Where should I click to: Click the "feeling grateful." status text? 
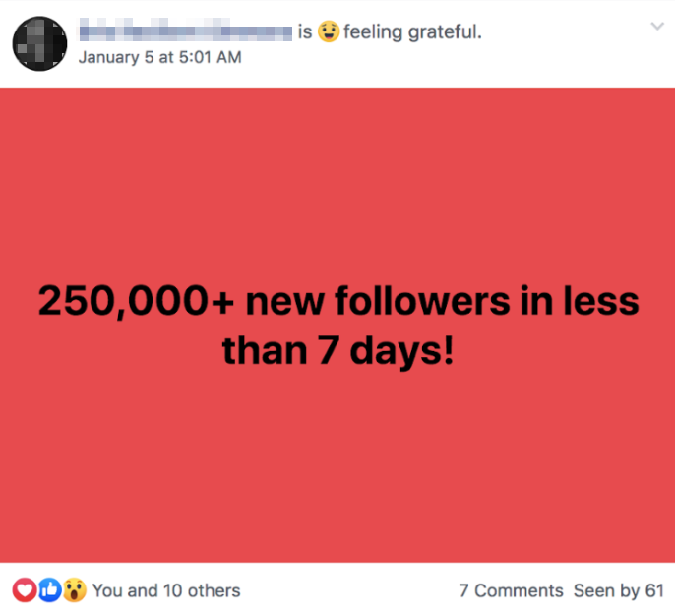pyautogui.click(x=412, y=32)
